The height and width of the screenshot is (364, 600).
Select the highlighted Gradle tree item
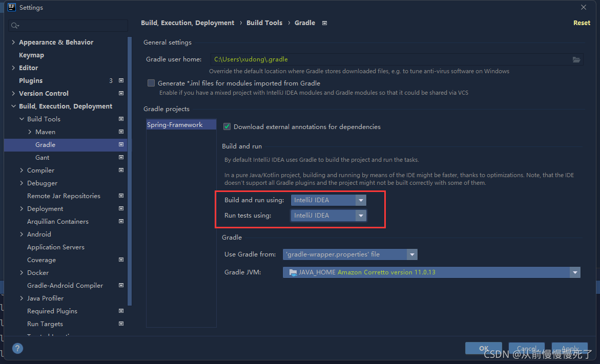(66, 145)
